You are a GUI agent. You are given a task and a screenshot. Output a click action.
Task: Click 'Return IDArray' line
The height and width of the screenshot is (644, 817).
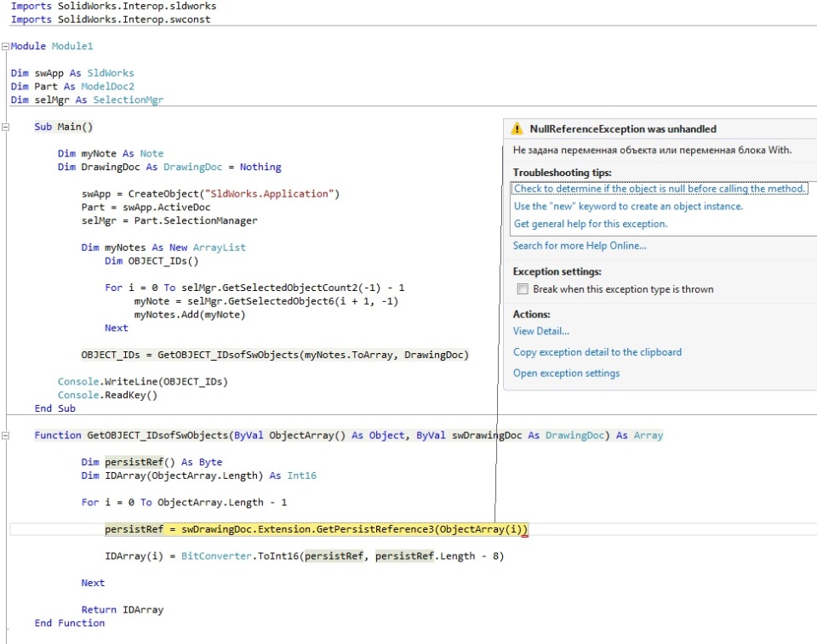(123, 610)
